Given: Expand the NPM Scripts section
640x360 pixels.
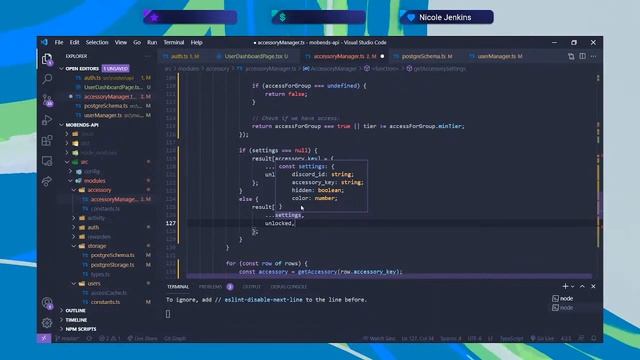Looking at the screenshot, I should pyautogui.click(x=81, y=329).
